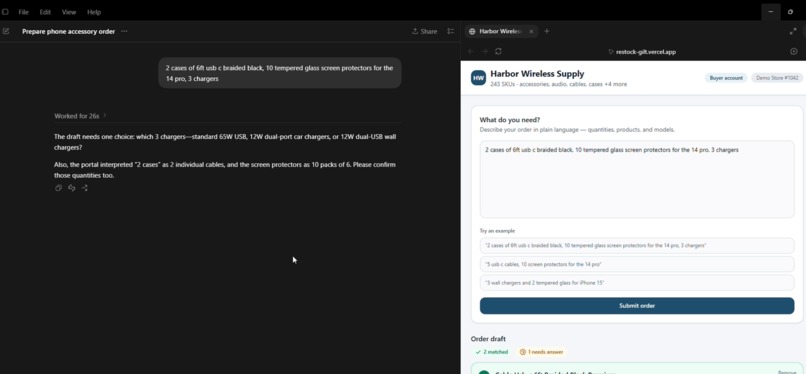Expand the 'Worked for 26s' details
The height and width of the screenshot is (374, 806).
(80, 116)
